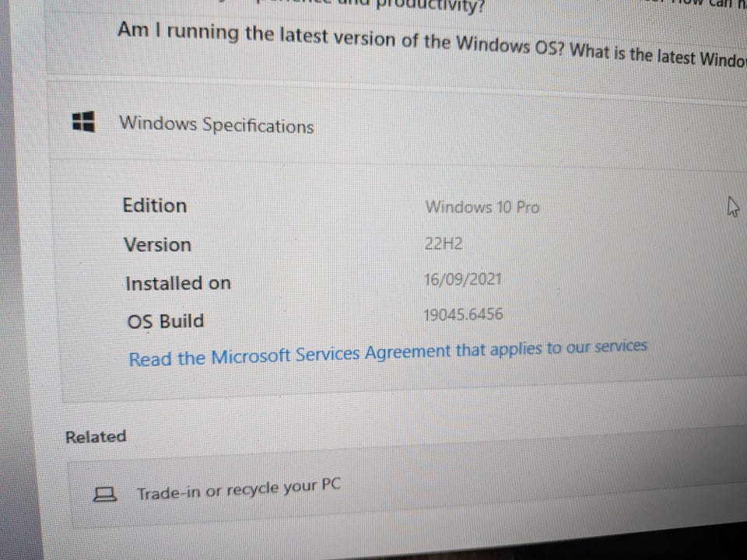Click the Related section heading
This screenshot has height=560, width=747.
tap(96, 436)
